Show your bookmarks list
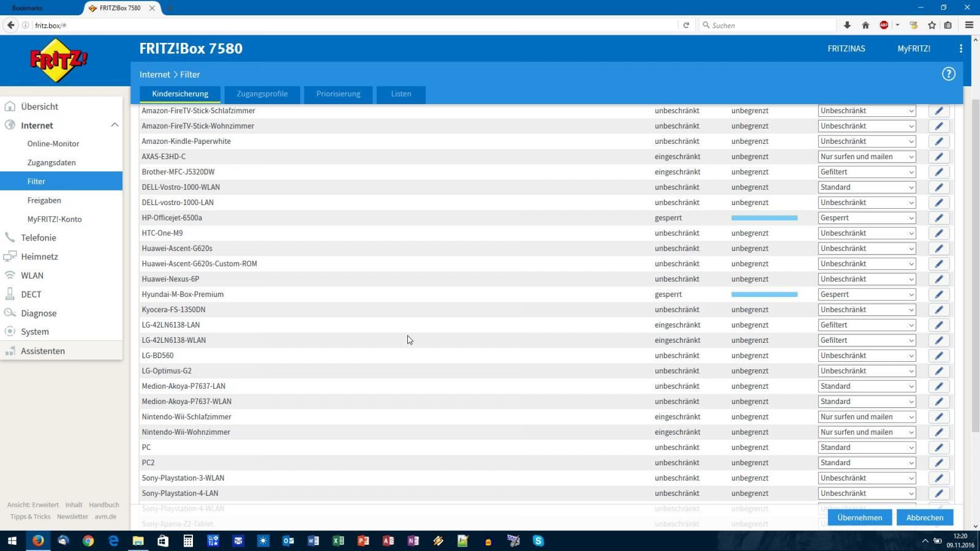This screenshot has height=551, width=980. tap(948, 25)
